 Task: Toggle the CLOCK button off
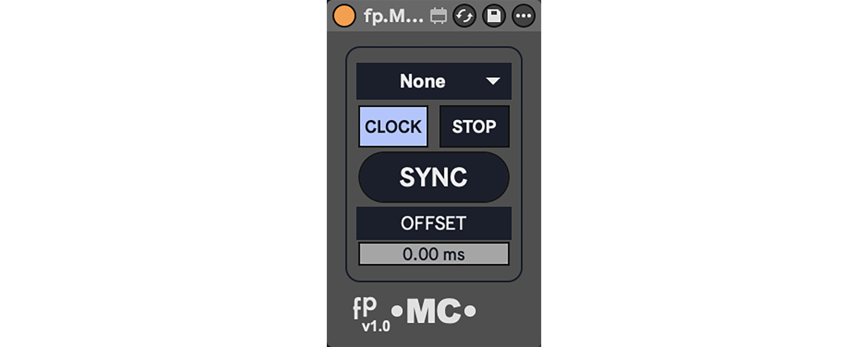[x=393, y=127]
